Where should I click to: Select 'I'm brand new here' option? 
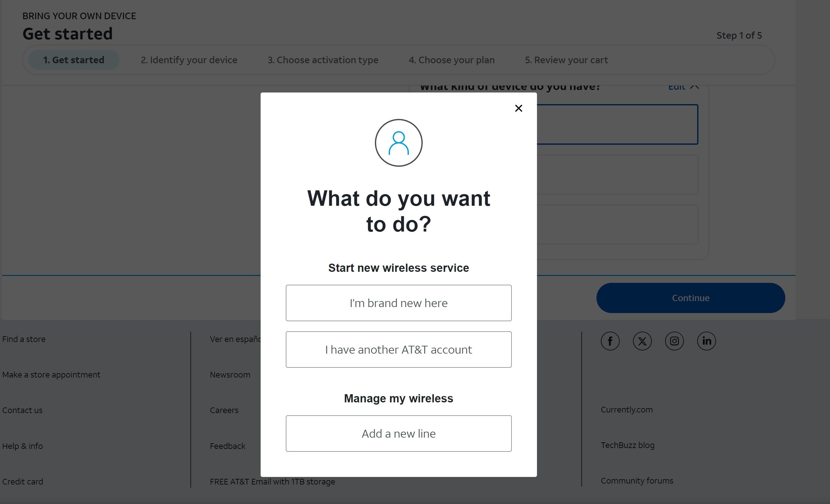[x=398, y=303]
